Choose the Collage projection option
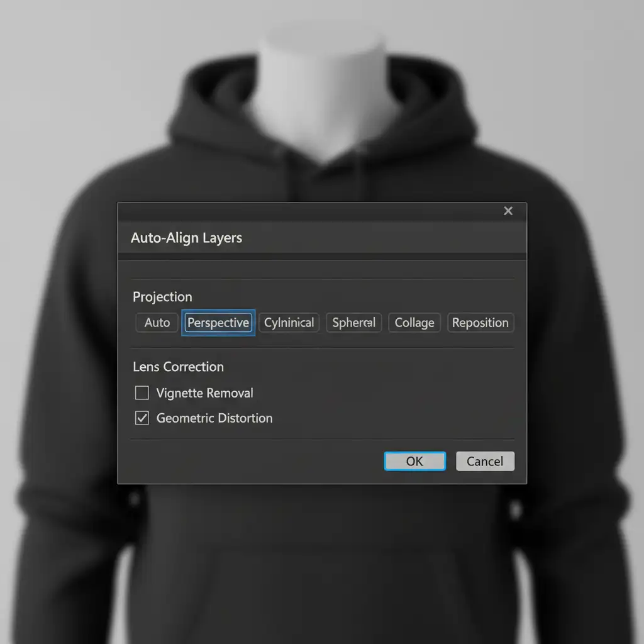 pyautogui.click(x=414, y=323)
